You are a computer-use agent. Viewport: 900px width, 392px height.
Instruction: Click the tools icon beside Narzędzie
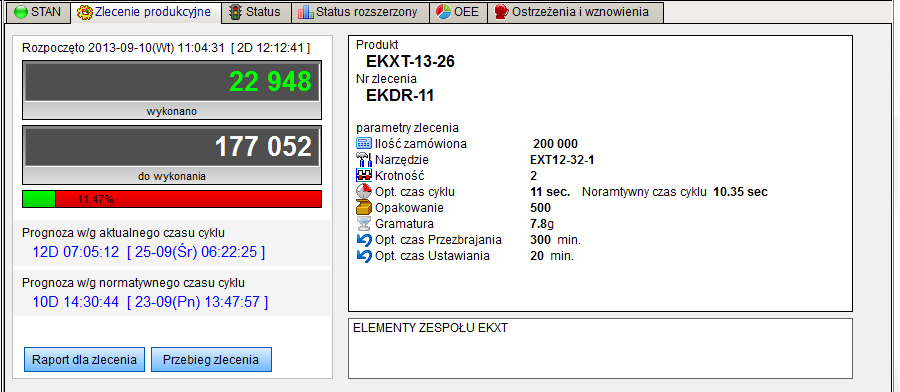coord(364,160)
